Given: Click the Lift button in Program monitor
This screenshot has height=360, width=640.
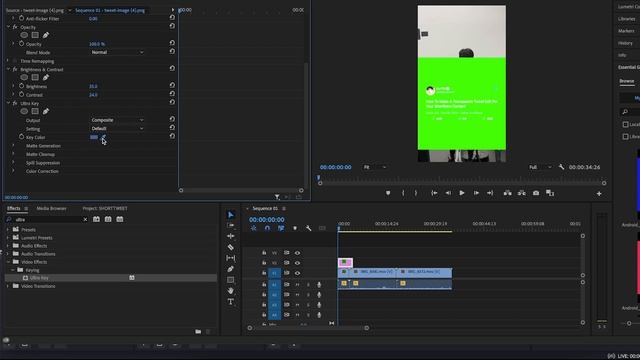Looking at the screenshot, I should pos(507,193).
